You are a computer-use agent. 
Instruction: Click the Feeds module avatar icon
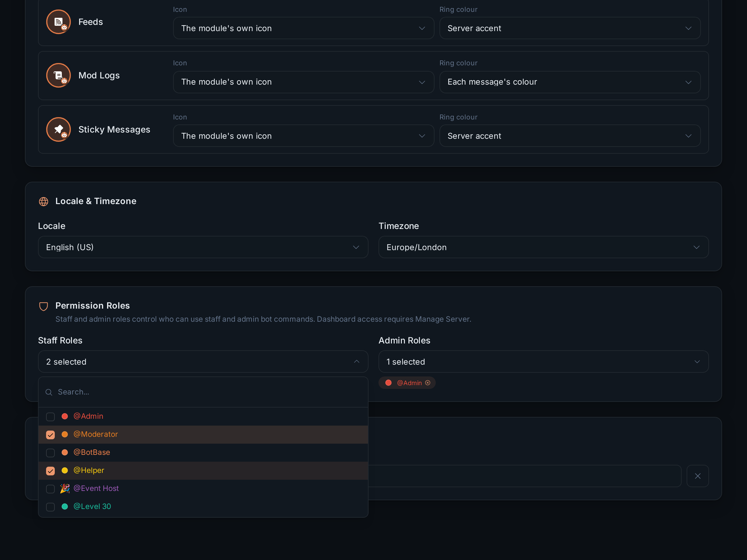point(59,22)
